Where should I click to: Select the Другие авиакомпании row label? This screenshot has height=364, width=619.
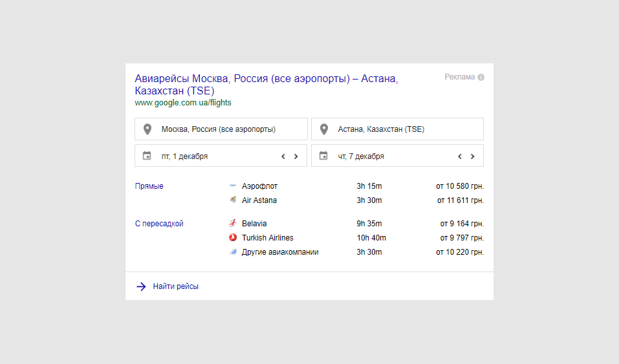pyautogui.click(x=280, y=252)
